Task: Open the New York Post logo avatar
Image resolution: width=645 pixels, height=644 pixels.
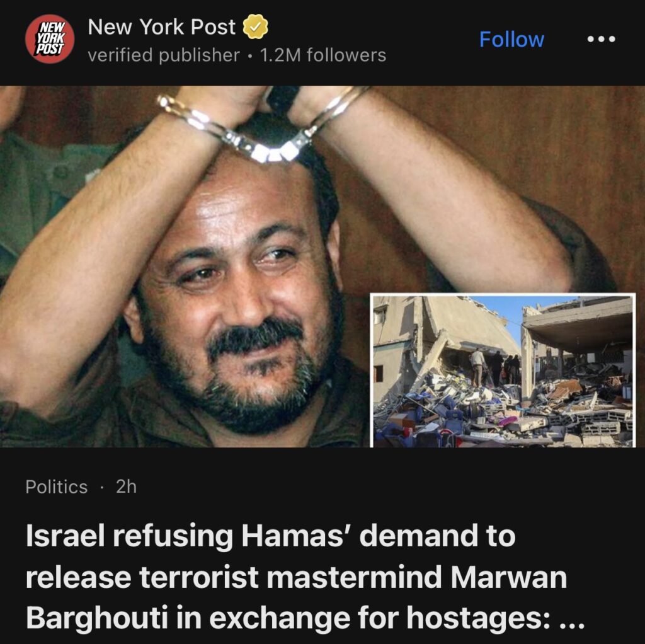Action: (50, 39)
